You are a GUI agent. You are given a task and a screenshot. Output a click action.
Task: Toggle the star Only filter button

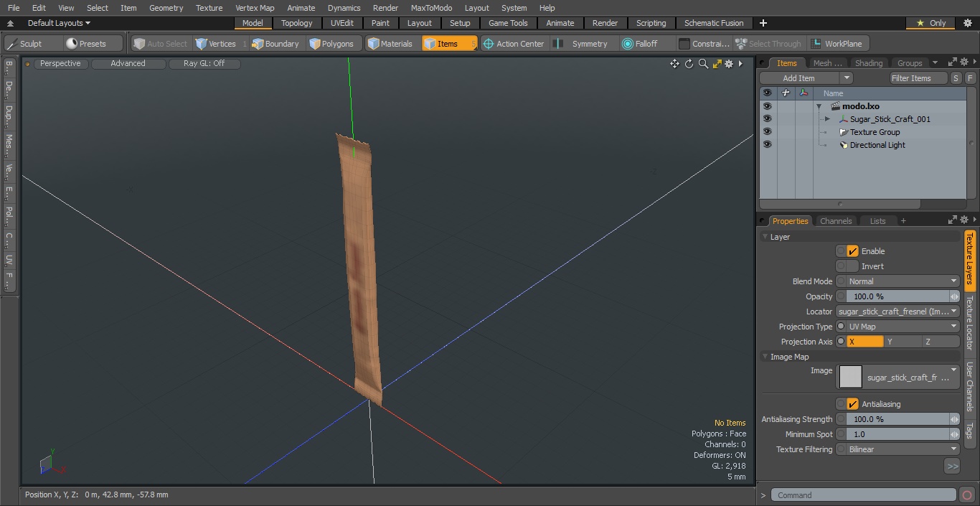click(930, 23)
